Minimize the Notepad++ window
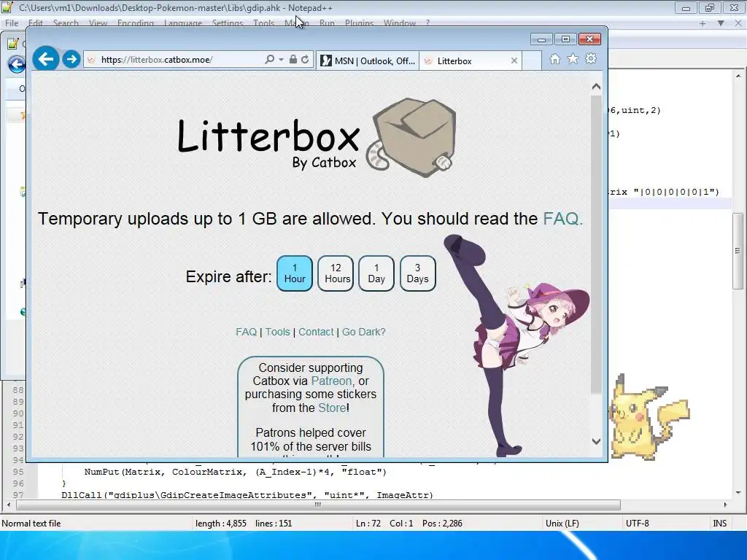The height and width of the screenshot is (560, 747). [686, 8]
